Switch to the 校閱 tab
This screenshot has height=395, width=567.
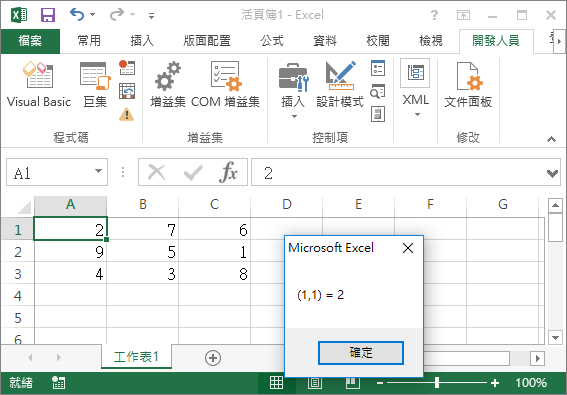378,41
